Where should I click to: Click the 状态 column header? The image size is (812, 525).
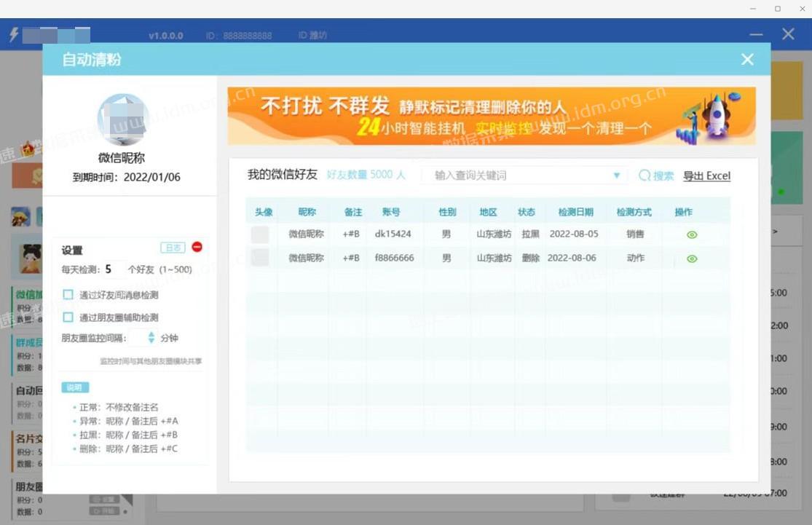(x=526, y=212)
